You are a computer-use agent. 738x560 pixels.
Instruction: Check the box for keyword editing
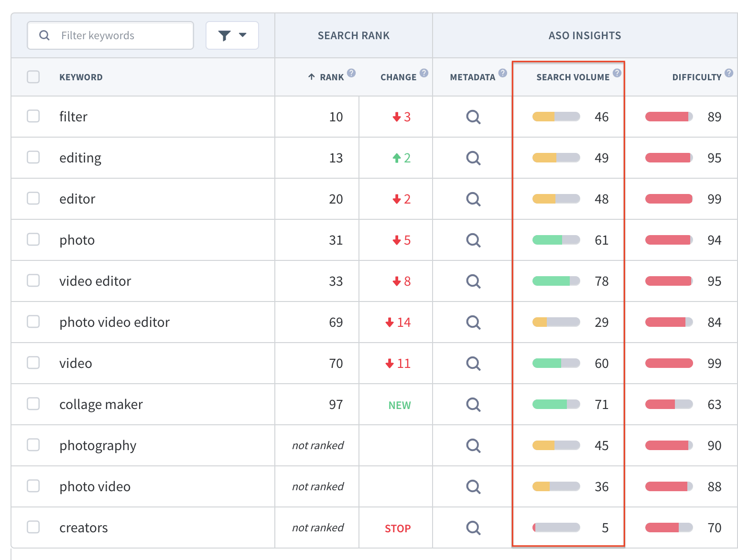[x=33, y=157]
